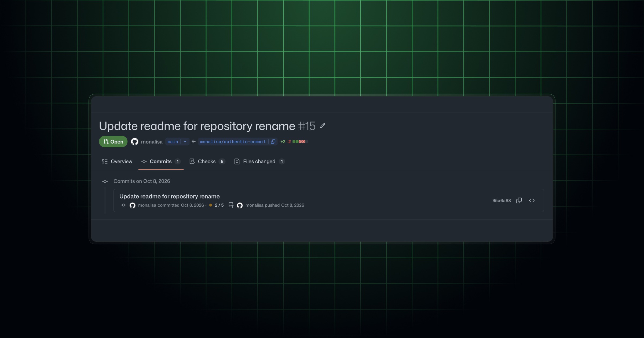Open the push event icon in commit row
The height and width of the screenshot is (338, 644).
coord(231,205)
